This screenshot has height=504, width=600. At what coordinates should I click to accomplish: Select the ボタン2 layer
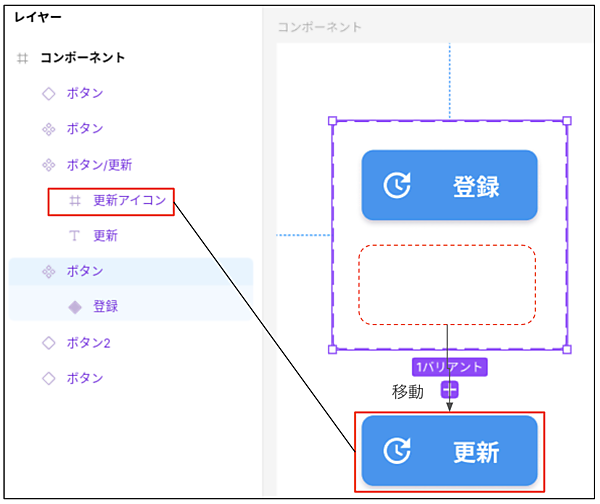(88, 343)
